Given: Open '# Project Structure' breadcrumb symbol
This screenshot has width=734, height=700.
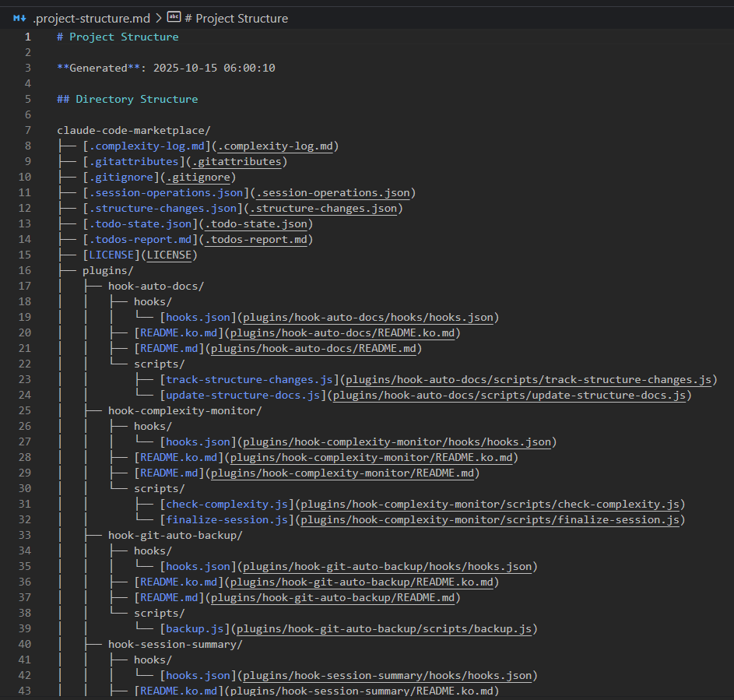Looking at the screenshot, I should (x=237, y=18).
